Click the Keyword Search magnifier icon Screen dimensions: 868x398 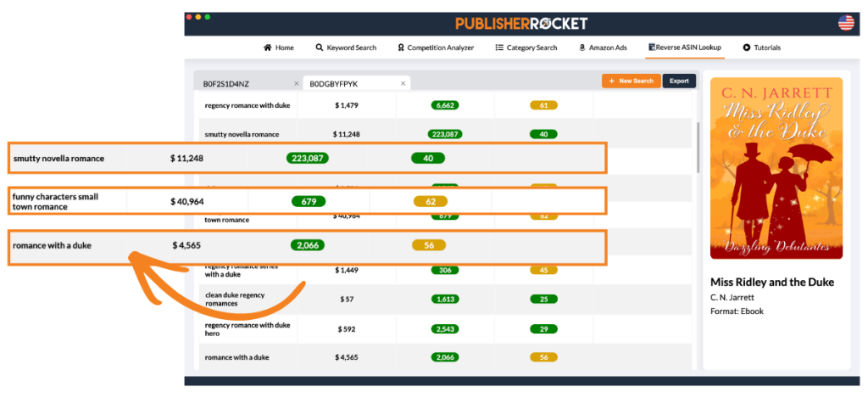[320, 48]
